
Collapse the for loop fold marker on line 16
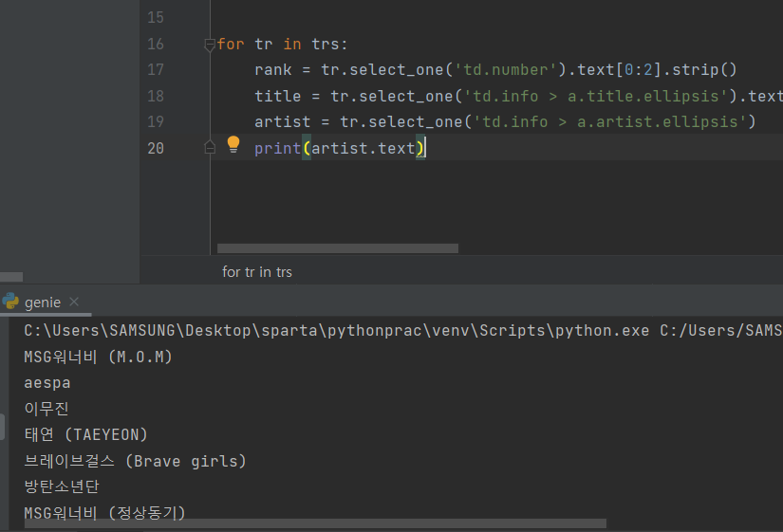pyautogui.click(x=210, y=45)
